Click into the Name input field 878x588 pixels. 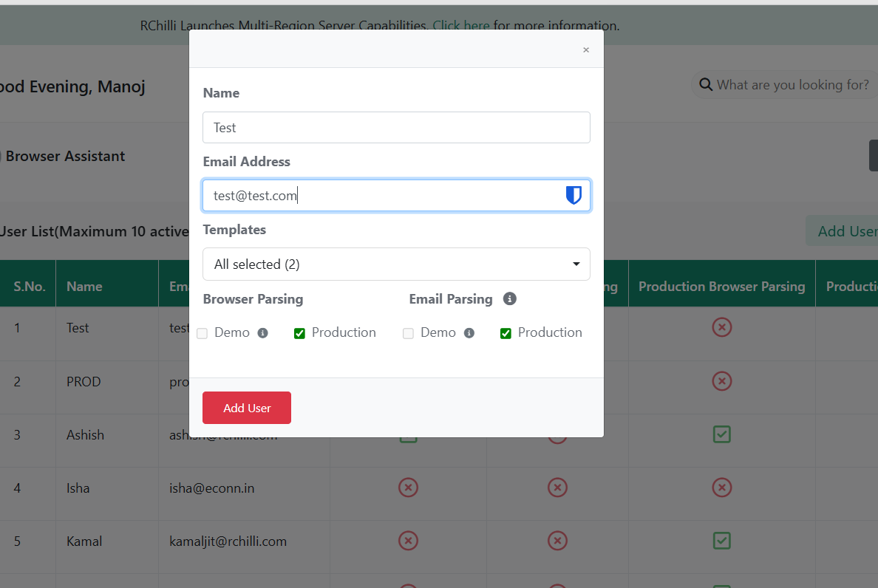[x=396, y=128]
